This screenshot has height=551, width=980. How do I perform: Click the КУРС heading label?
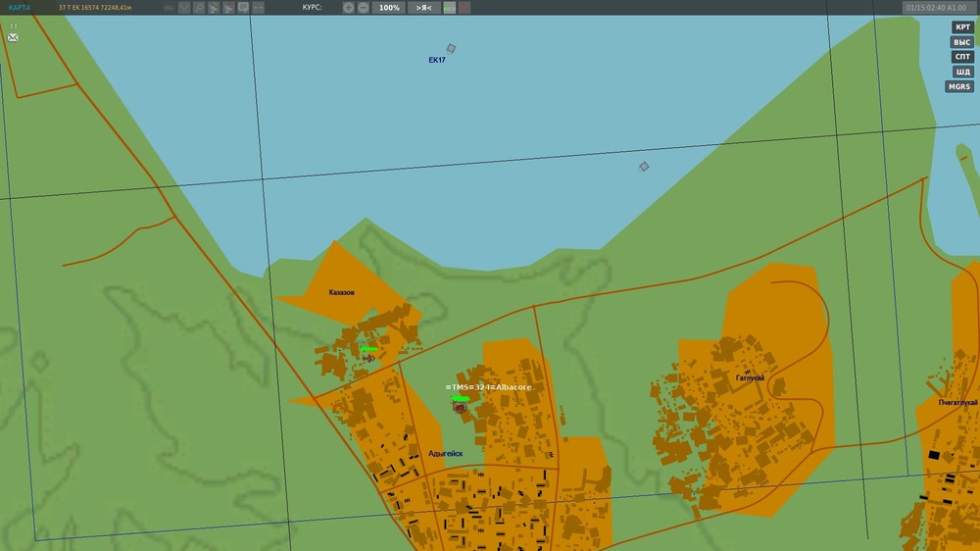coord(312,8)
